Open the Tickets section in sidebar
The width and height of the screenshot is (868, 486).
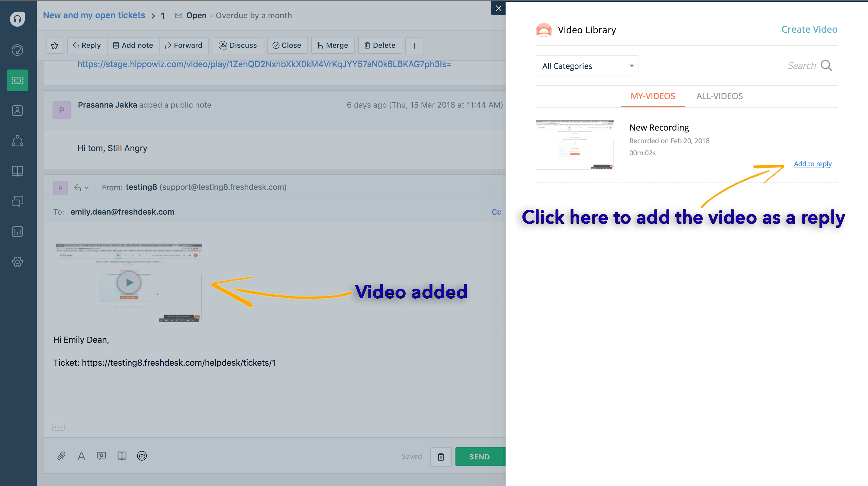(x=18, y=81)
